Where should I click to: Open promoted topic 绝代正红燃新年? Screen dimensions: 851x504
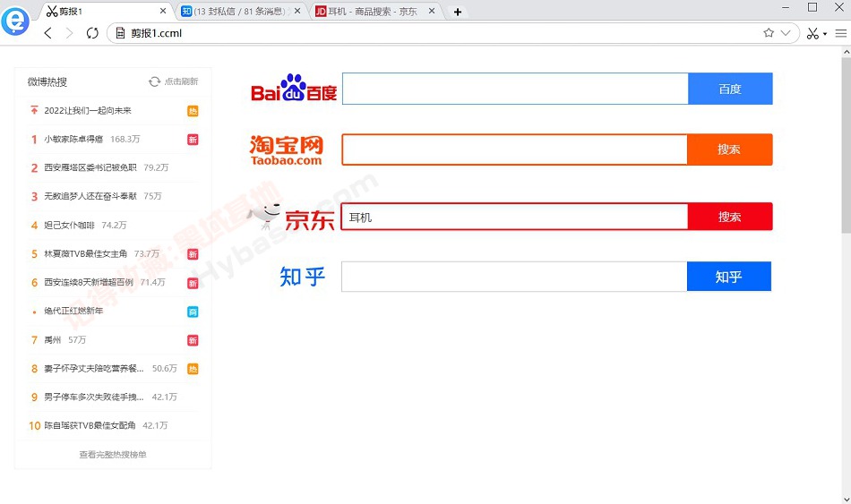[73, 311]
